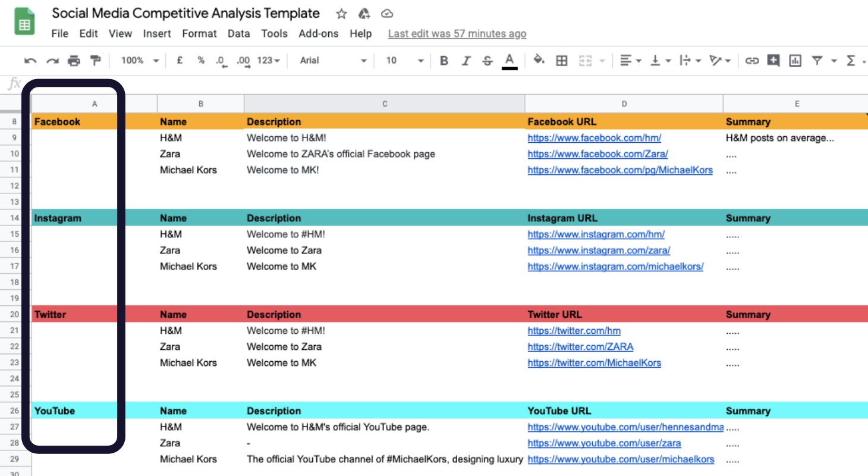This screenshot has height=476, width=868.
Task: Select cell 'Welcome to ZARA's official Facebook page'
Action: (x=385, y=154)
